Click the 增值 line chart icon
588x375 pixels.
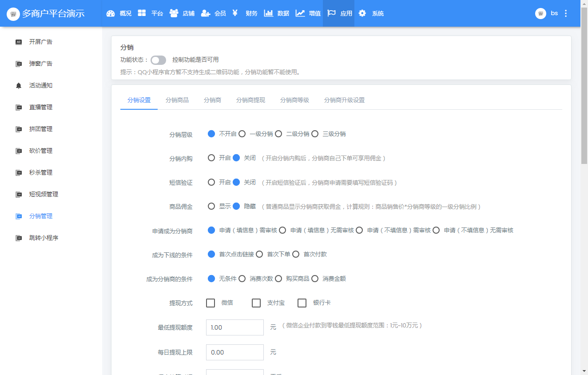(x=300, y=13)
